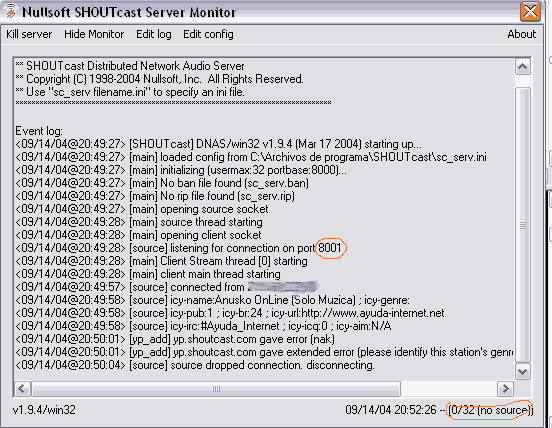
Task: Click the horizontal scrollbar left arrow
Action: click(23, 389)
